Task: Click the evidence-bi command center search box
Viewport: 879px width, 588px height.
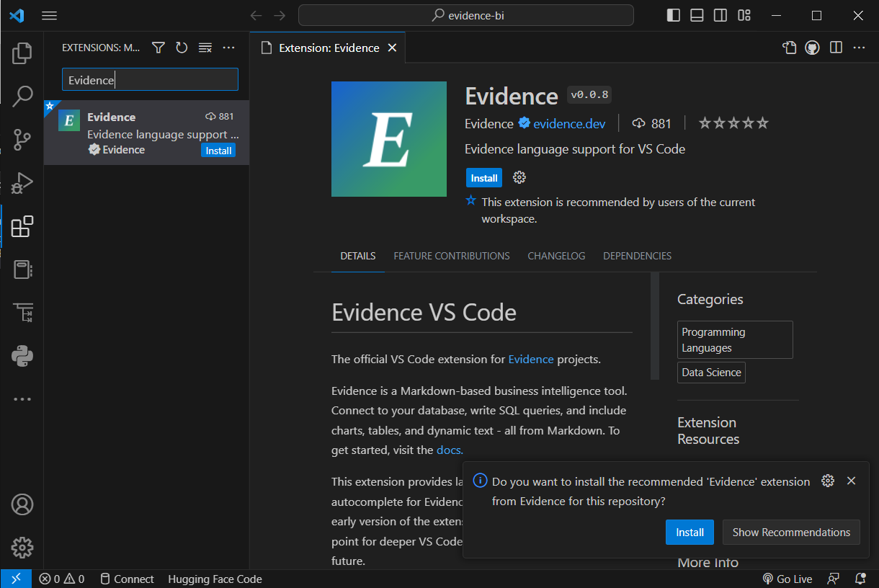Action: 466,15
